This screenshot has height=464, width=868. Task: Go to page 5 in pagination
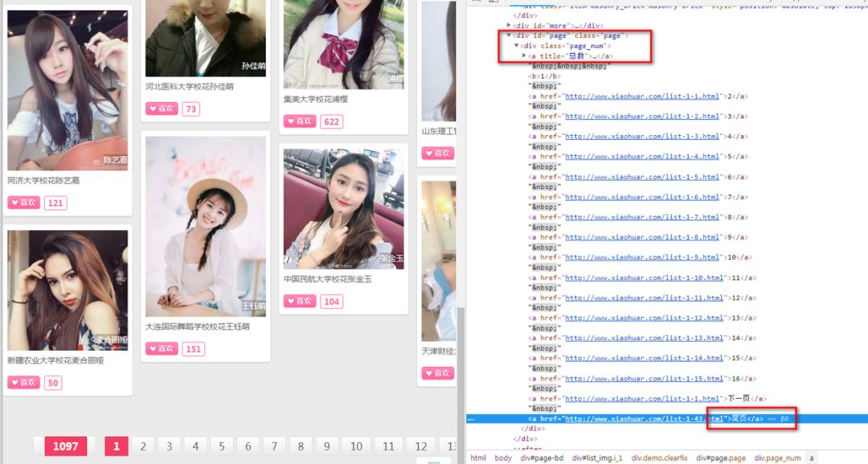(x=222, y=446)
